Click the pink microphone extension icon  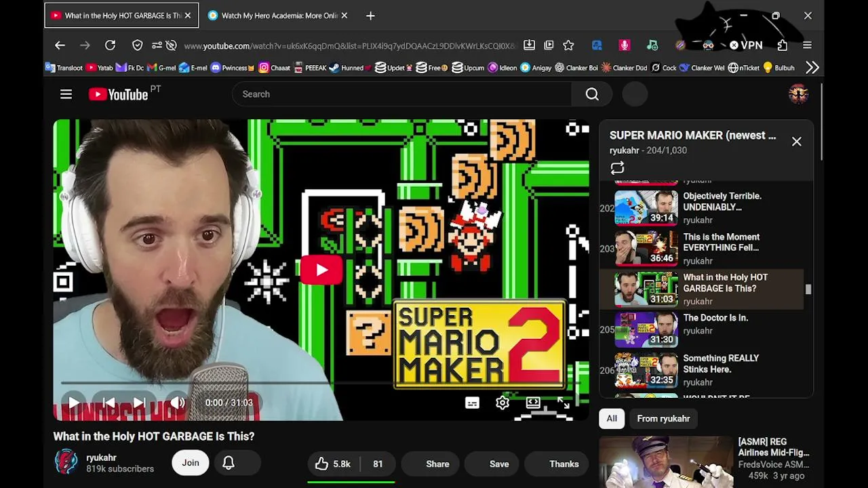625,45
